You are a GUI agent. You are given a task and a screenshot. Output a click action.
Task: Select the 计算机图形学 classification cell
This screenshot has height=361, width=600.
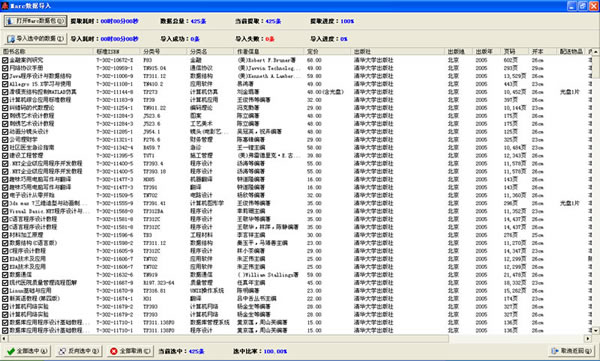click(207, 203)
